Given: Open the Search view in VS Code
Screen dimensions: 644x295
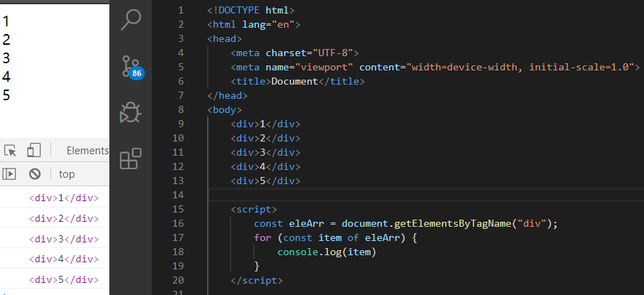Looking at the screenshot, I should coord(131,20).
